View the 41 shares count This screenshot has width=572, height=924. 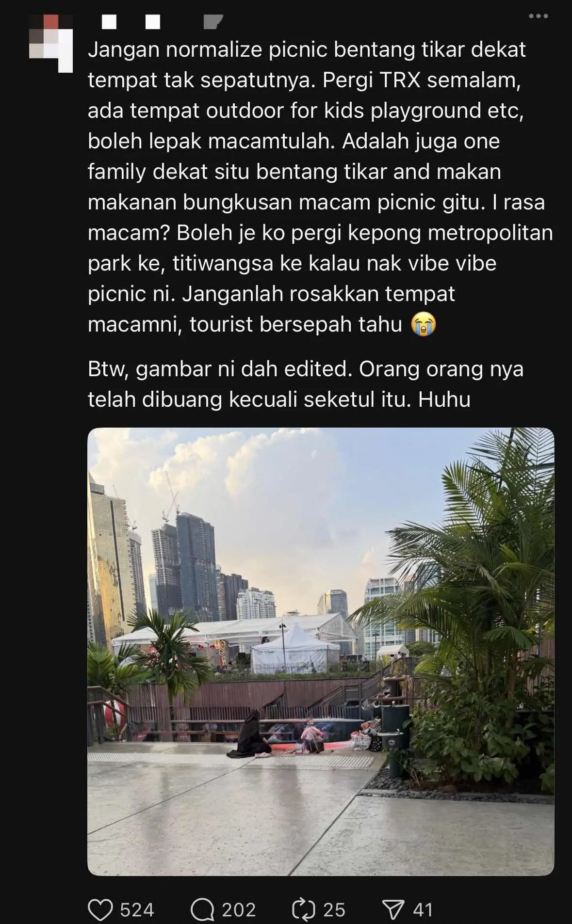423,910
